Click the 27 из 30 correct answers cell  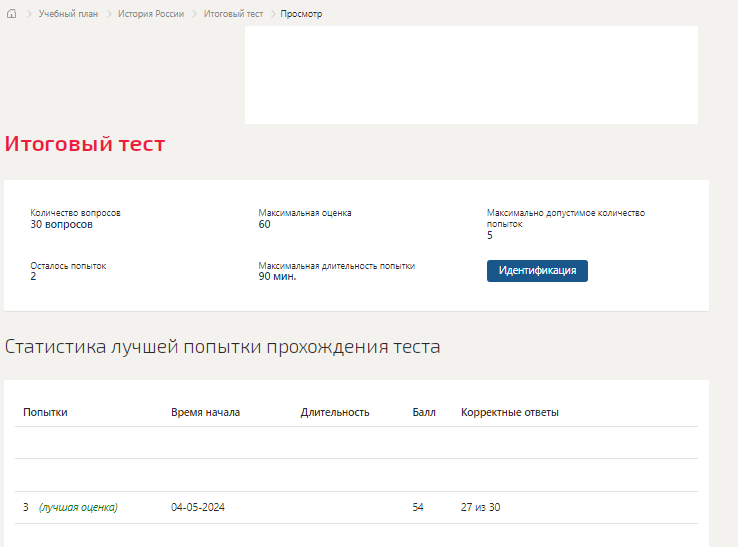coord(480,508)
